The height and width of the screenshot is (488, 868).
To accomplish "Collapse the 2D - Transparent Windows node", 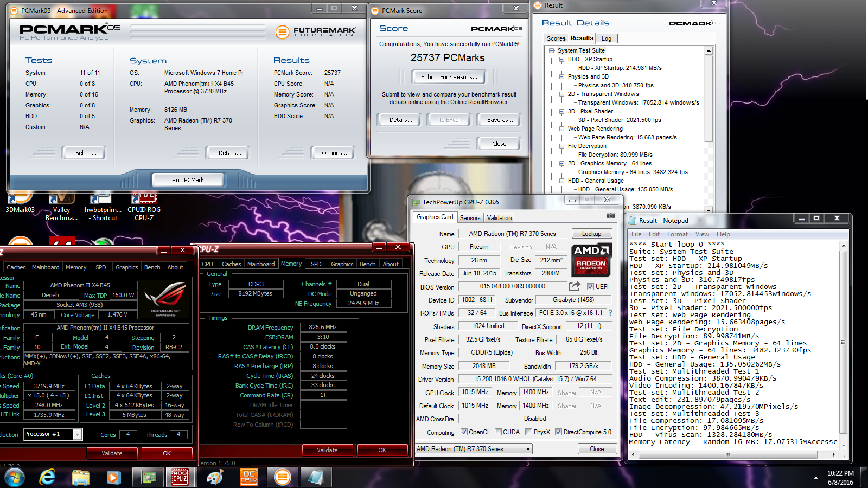I will pos(562,94).
